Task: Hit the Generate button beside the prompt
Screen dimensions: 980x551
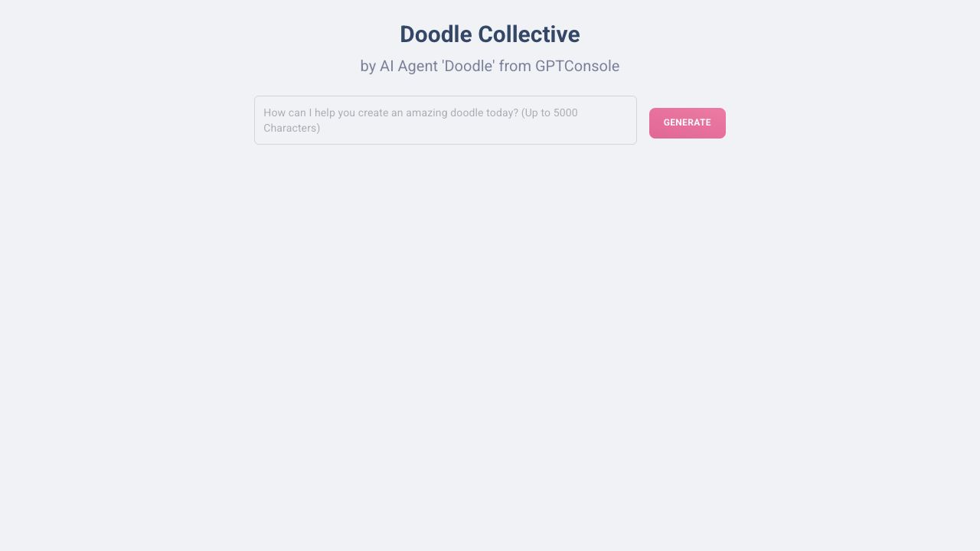Action: [687, 123]
